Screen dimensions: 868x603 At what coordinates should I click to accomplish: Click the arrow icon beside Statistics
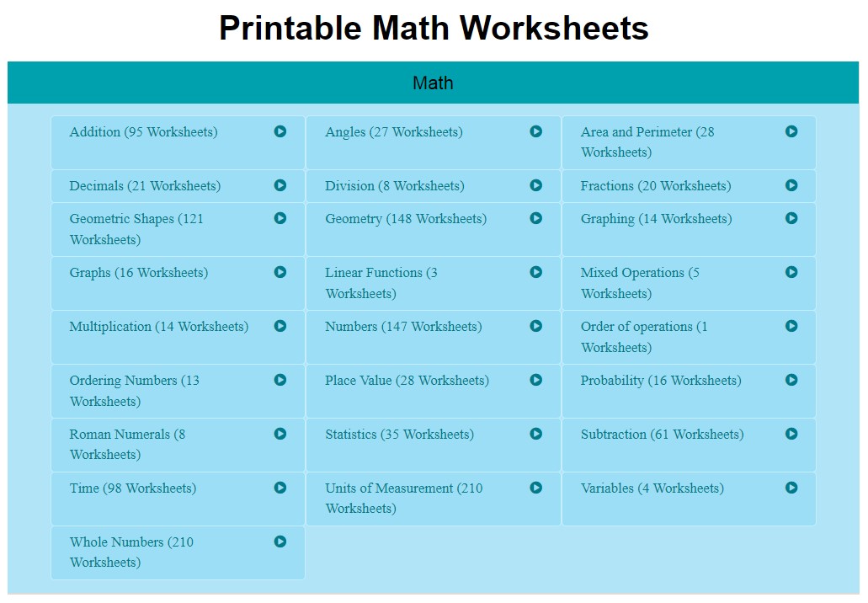click(x=536, y=434)
